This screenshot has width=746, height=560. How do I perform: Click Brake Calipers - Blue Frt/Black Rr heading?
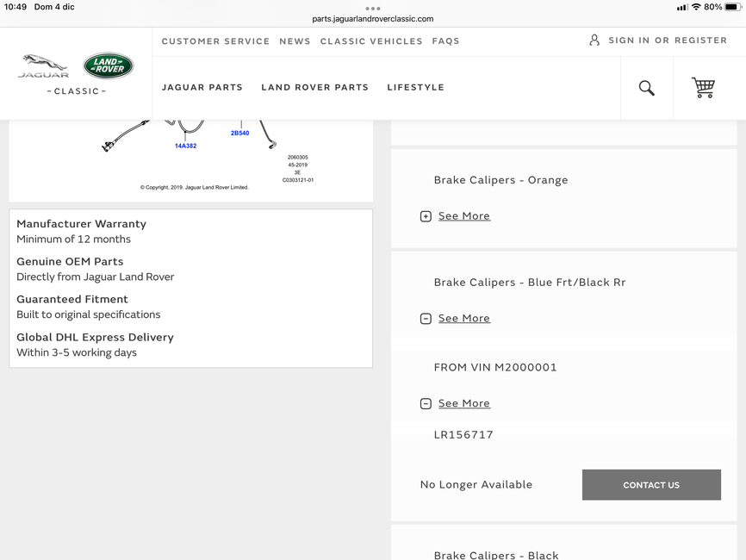(530, 283)
